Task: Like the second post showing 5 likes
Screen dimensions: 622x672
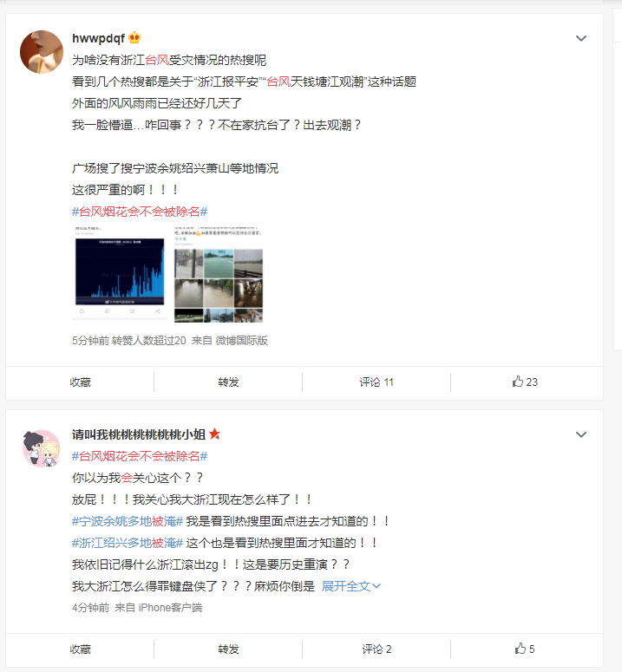Action: (x=525, y=649)
